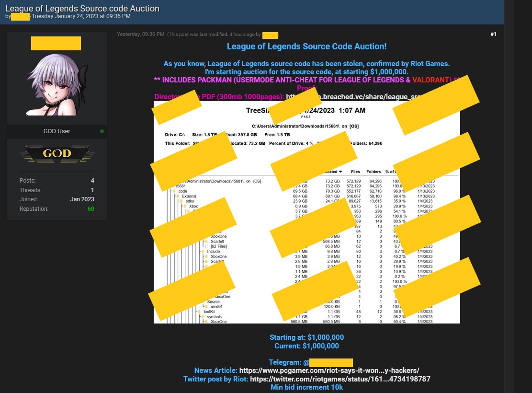The width and height of the screenshot is (532, 393).
Task: Click the folder icon next to External
Action: (179, 196)
